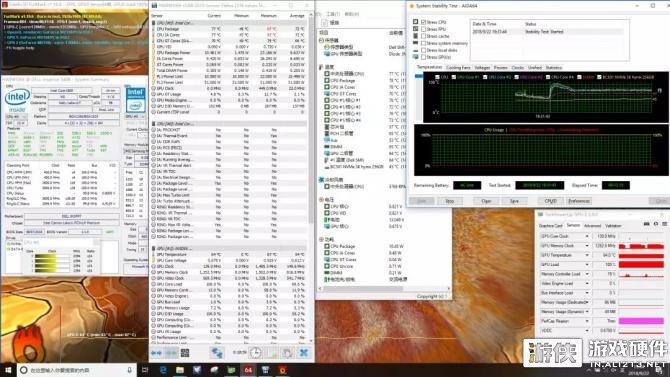The height and width of the screenshot is (377, 670).
Task: Open AIDA64 from the taskbar
Action: (248, 370)
